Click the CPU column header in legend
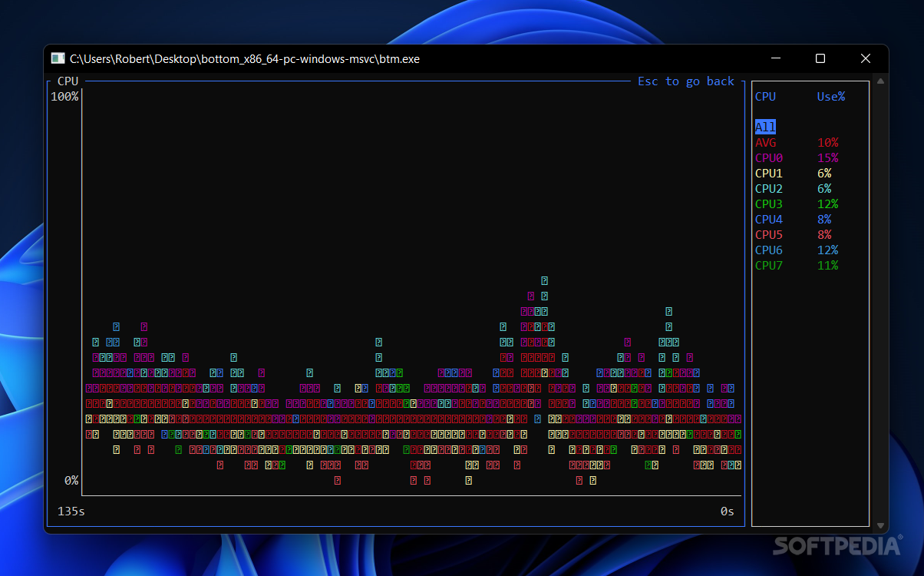This screenshot has width=924, height=576. coord(765,97)
